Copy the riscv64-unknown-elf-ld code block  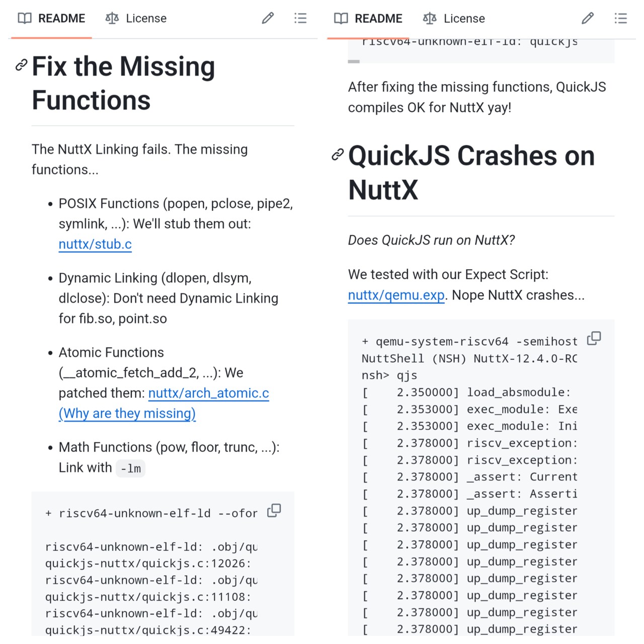274,510
